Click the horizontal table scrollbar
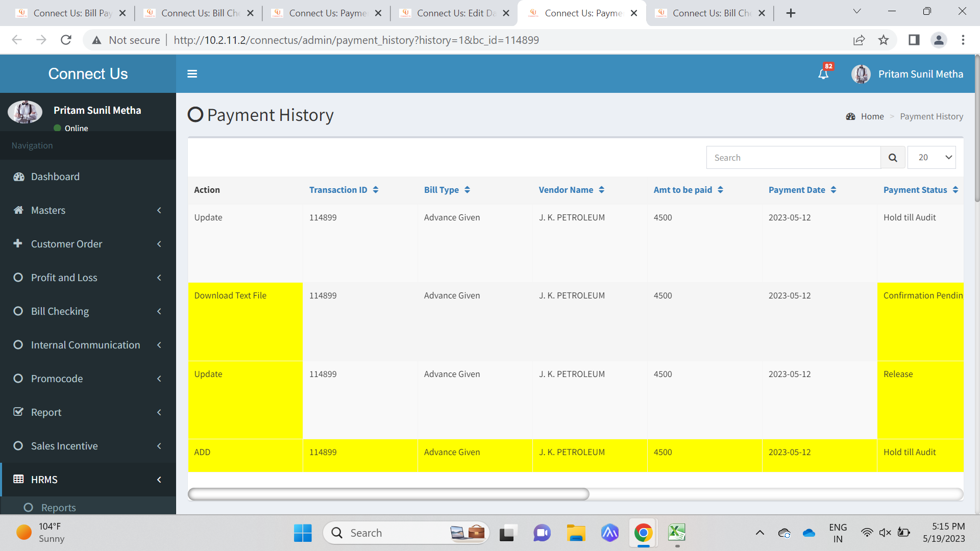The image size is (980, 551). click(x=388, y=494)
